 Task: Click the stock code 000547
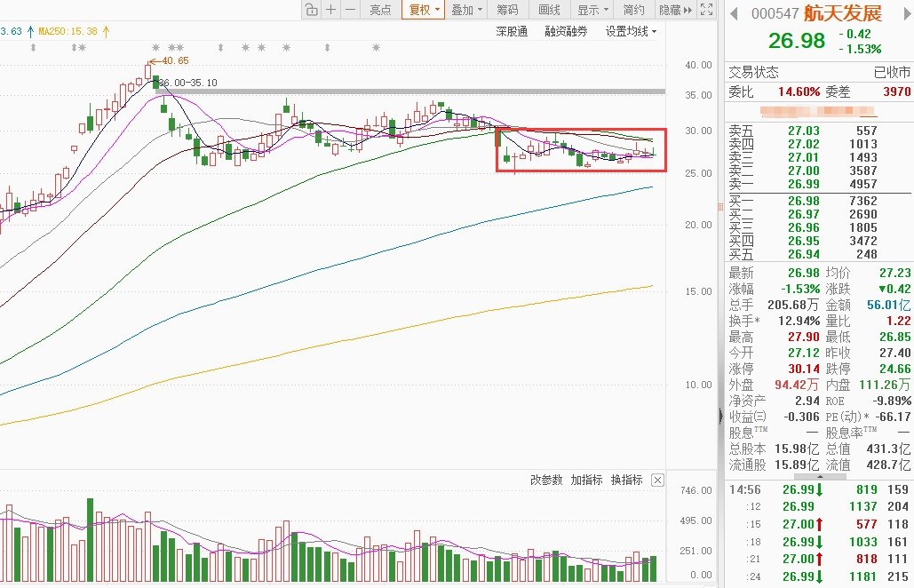tap(775, 13)
